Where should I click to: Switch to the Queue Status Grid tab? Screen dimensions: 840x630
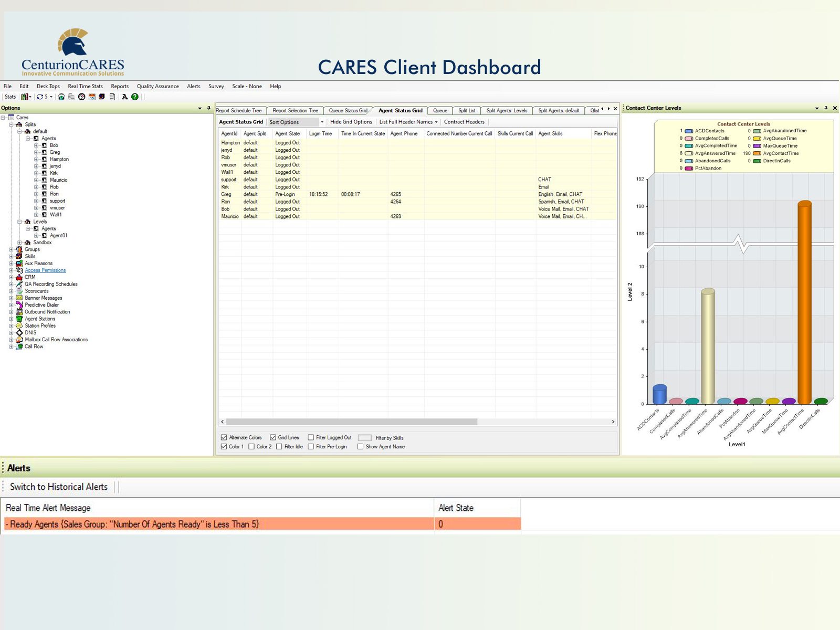coord(348,111)
